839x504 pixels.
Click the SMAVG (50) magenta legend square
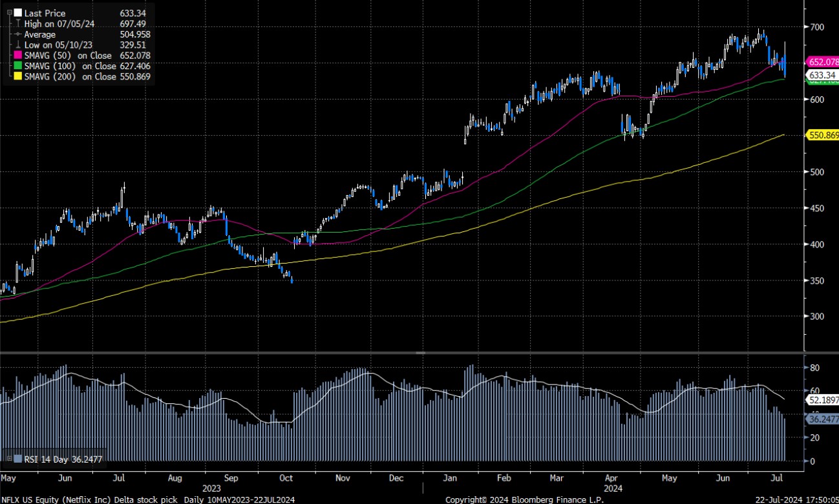[17, 55]
